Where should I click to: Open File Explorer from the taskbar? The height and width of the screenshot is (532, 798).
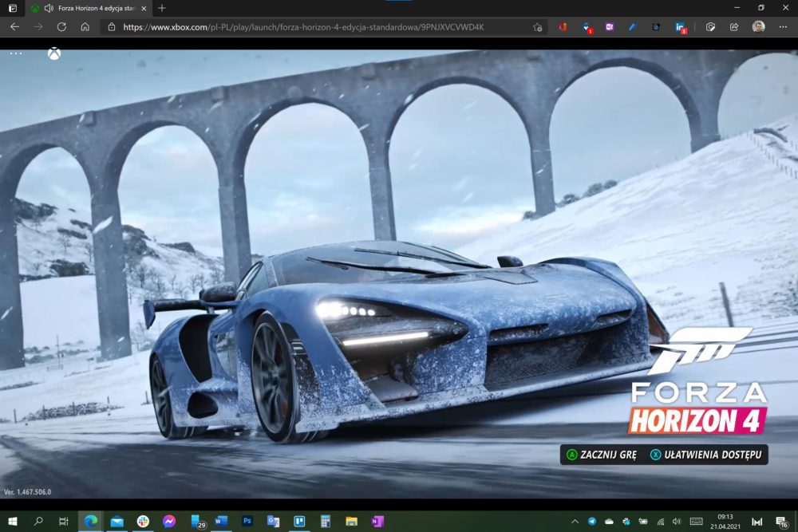(x=351, y=522)
